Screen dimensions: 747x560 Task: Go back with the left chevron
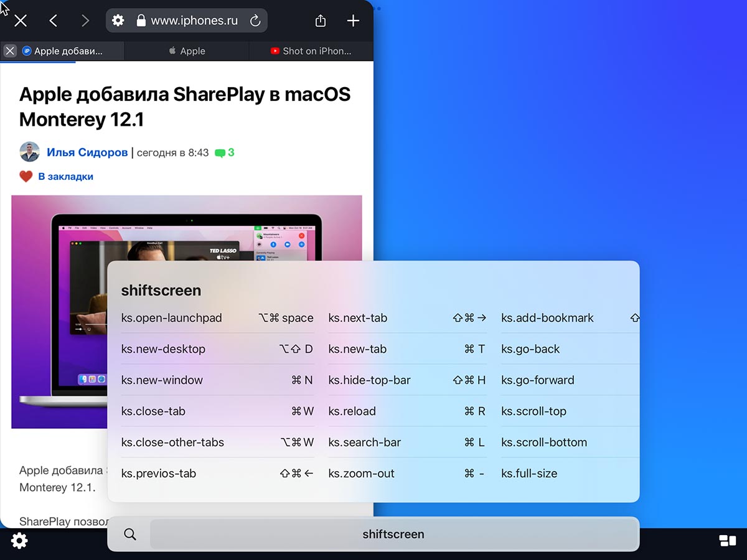pyautogui.click(x=54, y=21)
